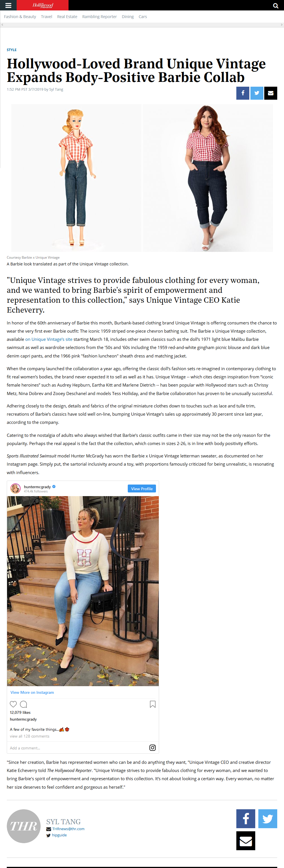This screenshot has height=868, width=284.
Task: Click the Instagram logo in comment bar
Action: pos(152,747)
